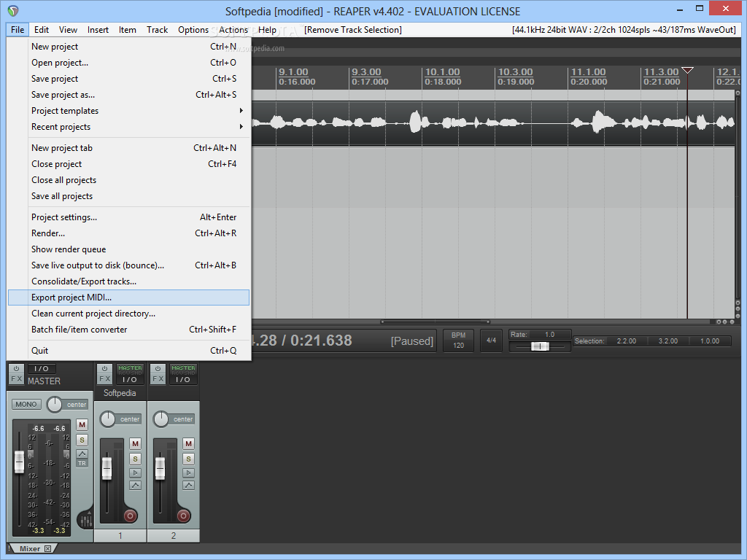Choose New project from File menu

pyautogui.click(x=128, y=47)
